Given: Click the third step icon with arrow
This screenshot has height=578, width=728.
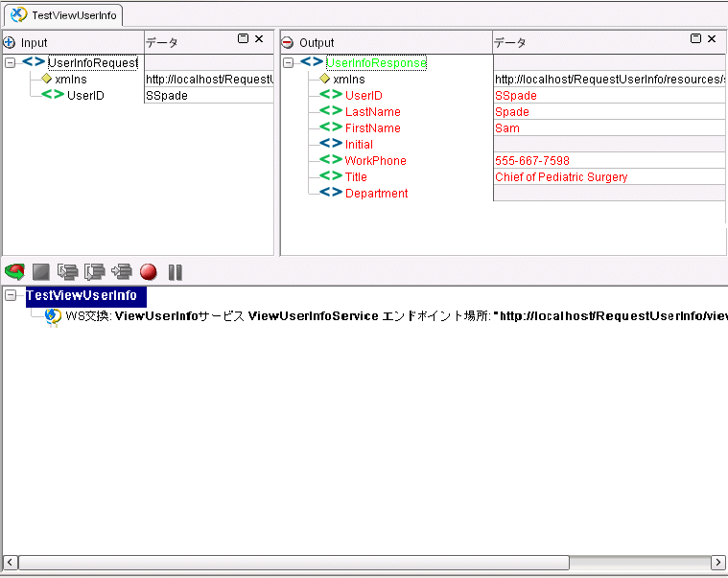Looking at the screenshot, I should pyautogui.click(x=122, y=272).
